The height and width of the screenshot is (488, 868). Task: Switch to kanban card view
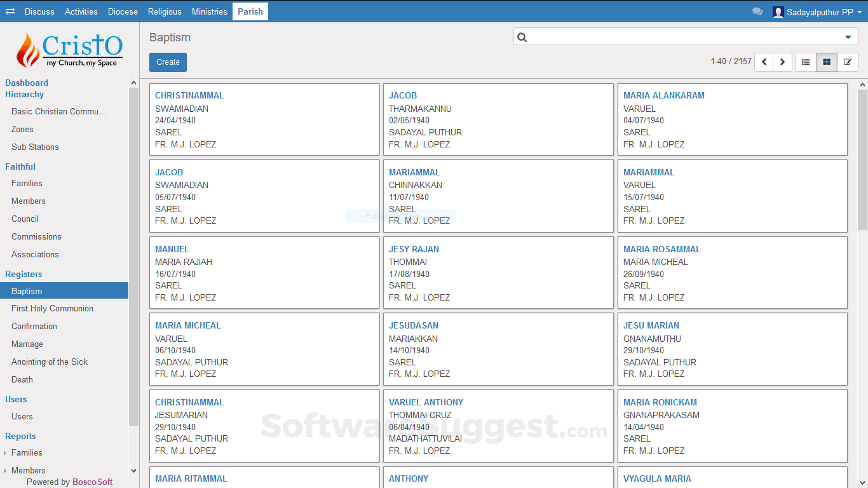coord(827,62)
